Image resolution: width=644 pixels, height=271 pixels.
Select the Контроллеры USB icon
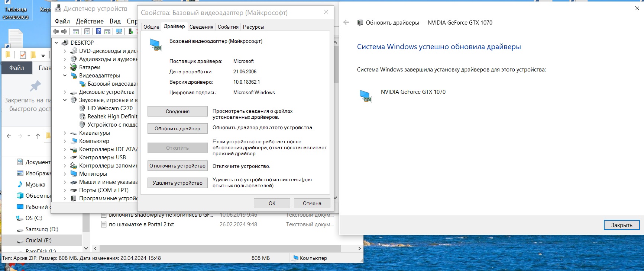pyautogui.click(x=74, y=157)
